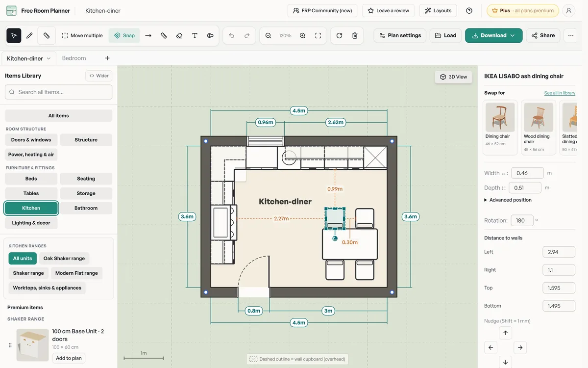Expand the Download dropdown
588x368 pixels.
tap(513, 35)
